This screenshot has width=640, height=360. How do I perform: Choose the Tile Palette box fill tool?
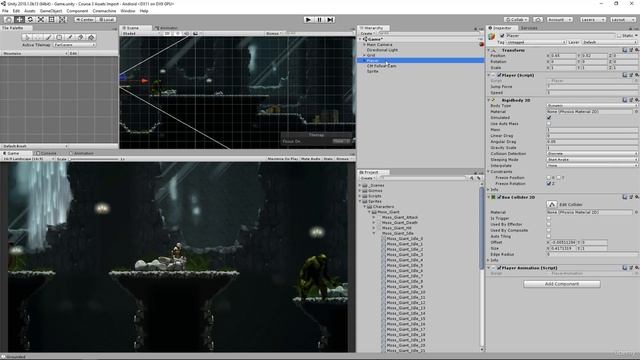point(59,37)
